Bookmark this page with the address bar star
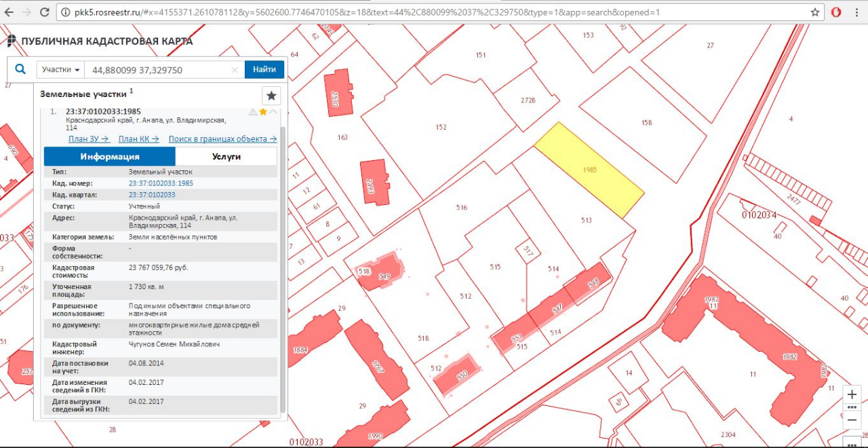 (x=814, y=12)
